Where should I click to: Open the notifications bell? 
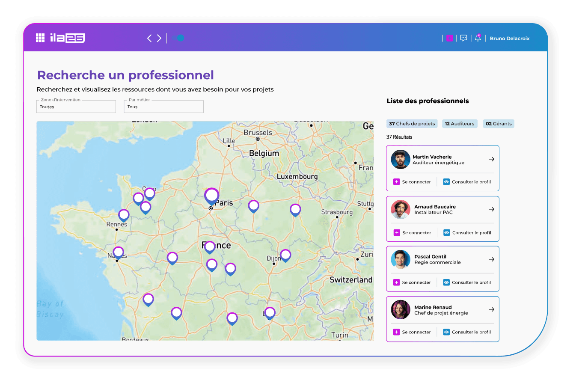[x=478, y=38]
